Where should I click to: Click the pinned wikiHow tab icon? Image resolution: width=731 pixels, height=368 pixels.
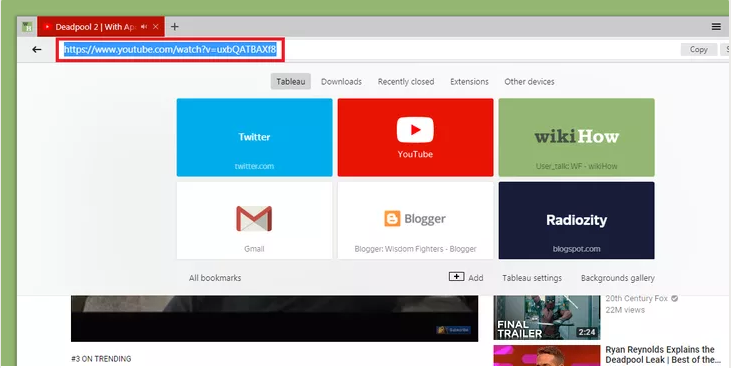[27, 27]
